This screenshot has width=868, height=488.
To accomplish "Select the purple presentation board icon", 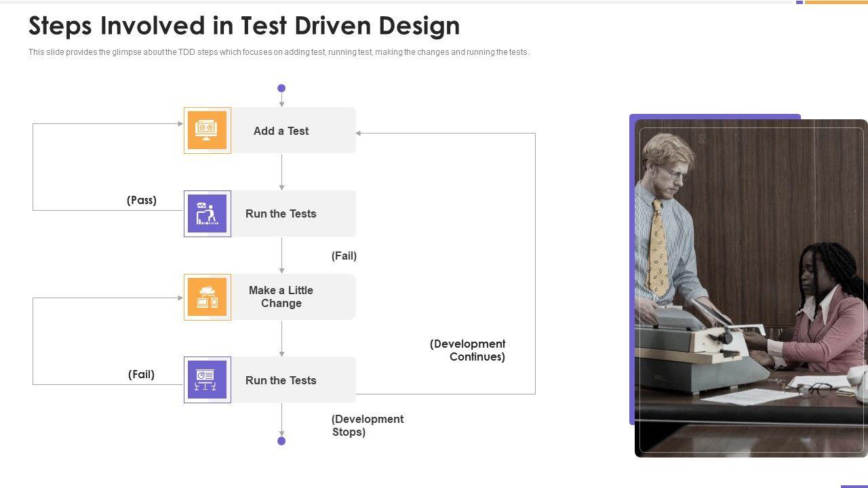I will (x=207, y=380).
